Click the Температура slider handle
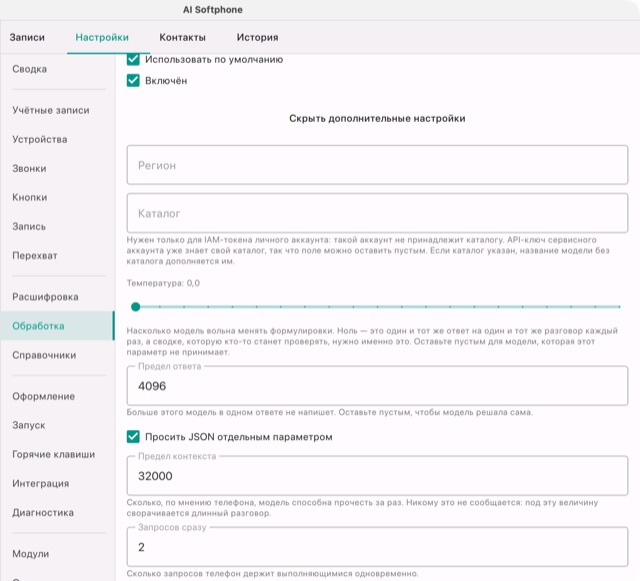Screen dimensions: 640x581 [x=136, y=307]
